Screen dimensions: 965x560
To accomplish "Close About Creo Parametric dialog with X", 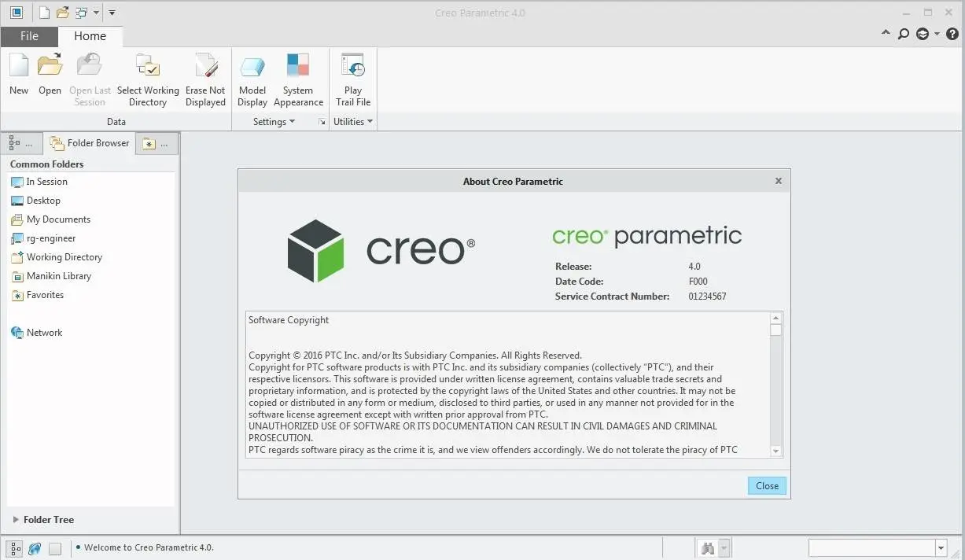I will [x=779, y=181].
